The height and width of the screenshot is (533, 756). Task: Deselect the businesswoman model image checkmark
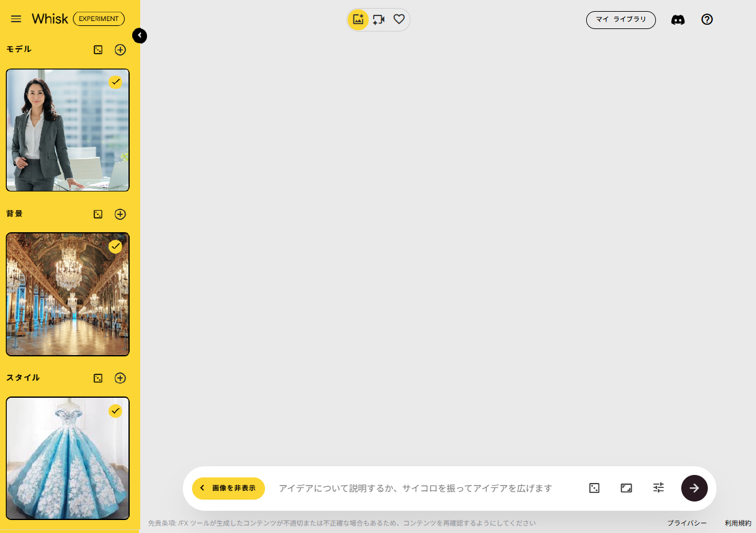tap(115, 82)
